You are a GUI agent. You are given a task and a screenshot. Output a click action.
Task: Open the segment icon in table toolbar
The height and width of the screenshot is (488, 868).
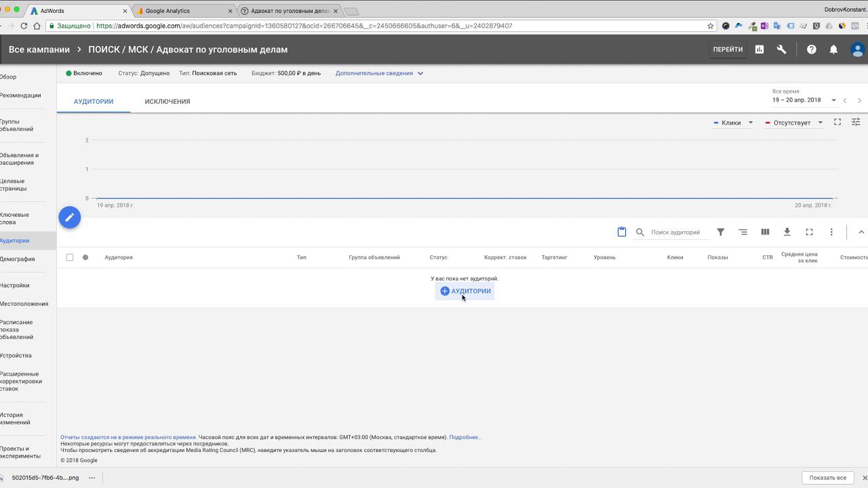743,232
